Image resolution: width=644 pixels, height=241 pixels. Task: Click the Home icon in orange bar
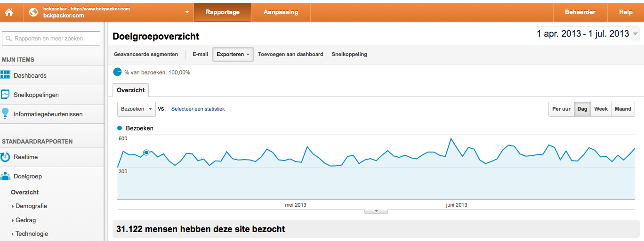click(x=9, y=12)
